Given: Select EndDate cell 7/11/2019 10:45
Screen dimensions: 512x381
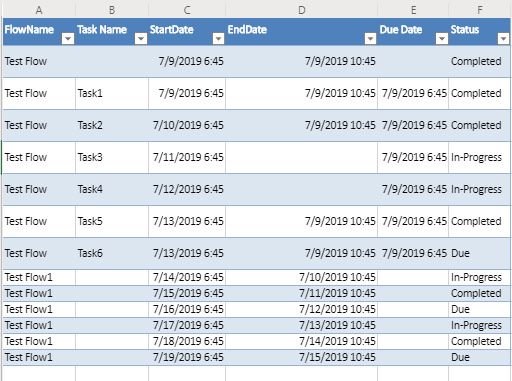Looking at the screenshot, I should click(302, 293).
